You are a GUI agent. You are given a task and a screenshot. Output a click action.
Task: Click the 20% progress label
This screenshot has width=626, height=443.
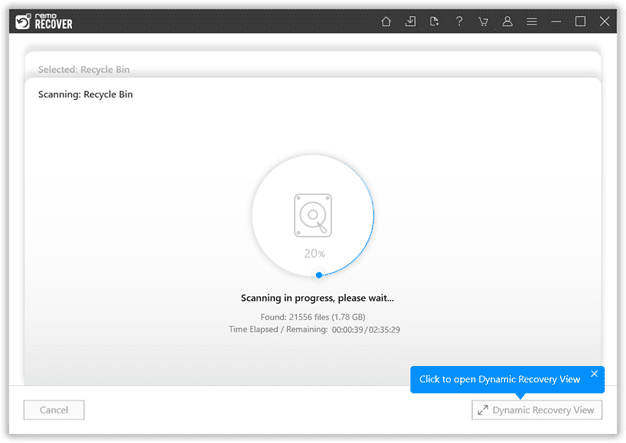[315, 253]
